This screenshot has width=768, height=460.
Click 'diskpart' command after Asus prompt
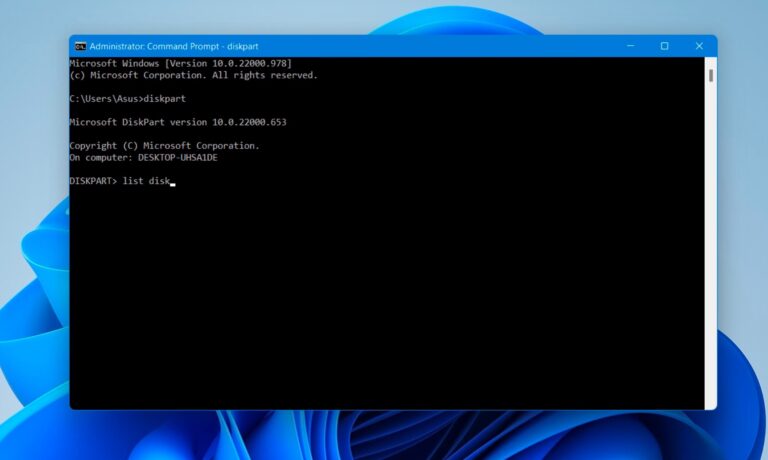pyautogui.click(x=165, y=98)
